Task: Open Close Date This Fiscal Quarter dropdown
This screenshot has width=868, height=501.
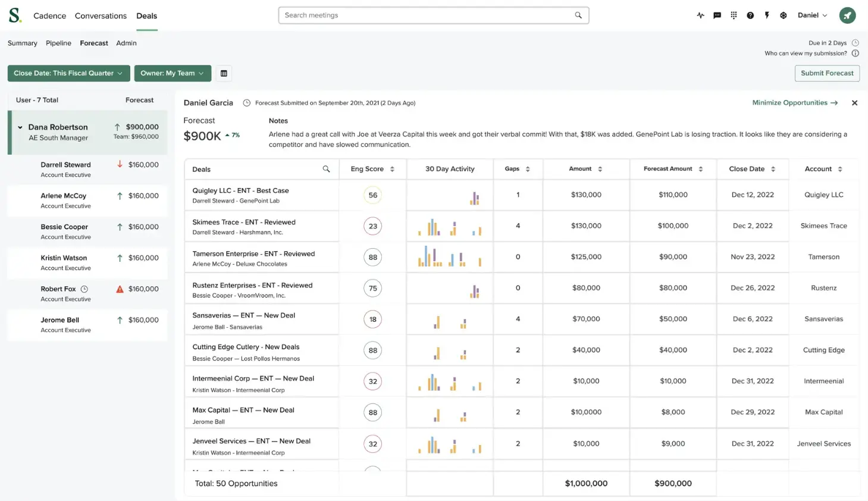Action: click(68, 73)
